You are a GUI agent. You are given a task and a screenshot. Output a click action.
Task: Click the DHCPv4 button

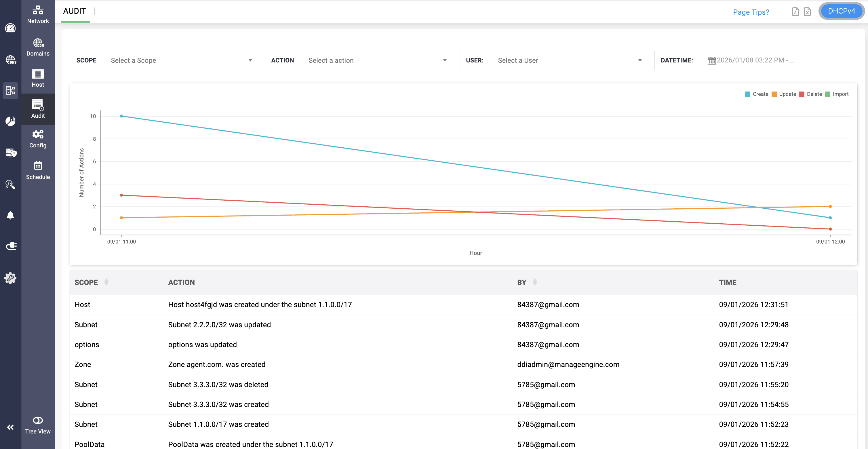[841, 11]
